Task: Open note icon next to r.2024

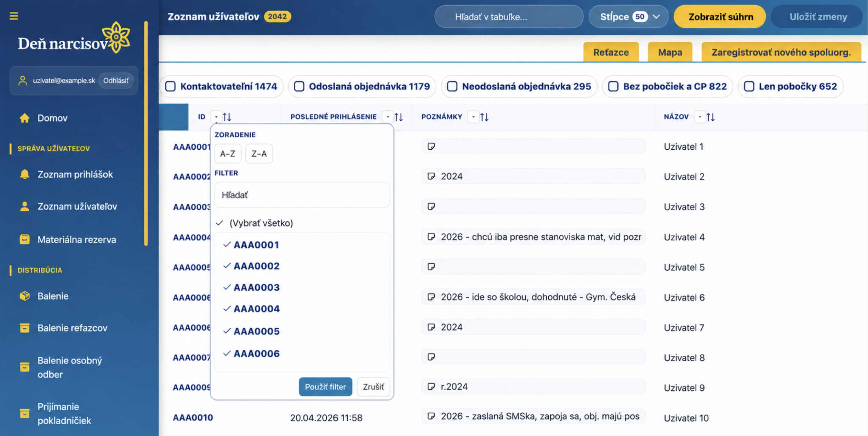Action: pyautogui.click(x=431, y=386)
